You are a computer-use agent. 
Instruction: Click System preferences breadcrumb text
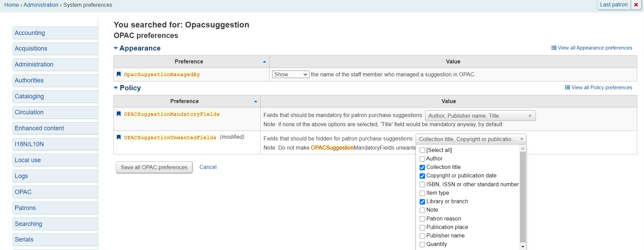point(88,5)
